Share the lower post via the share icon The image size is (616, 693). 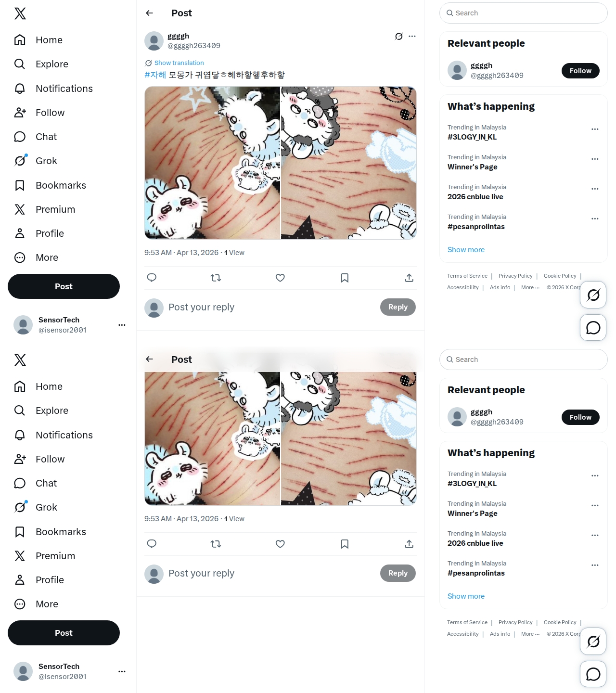[409, 544]
